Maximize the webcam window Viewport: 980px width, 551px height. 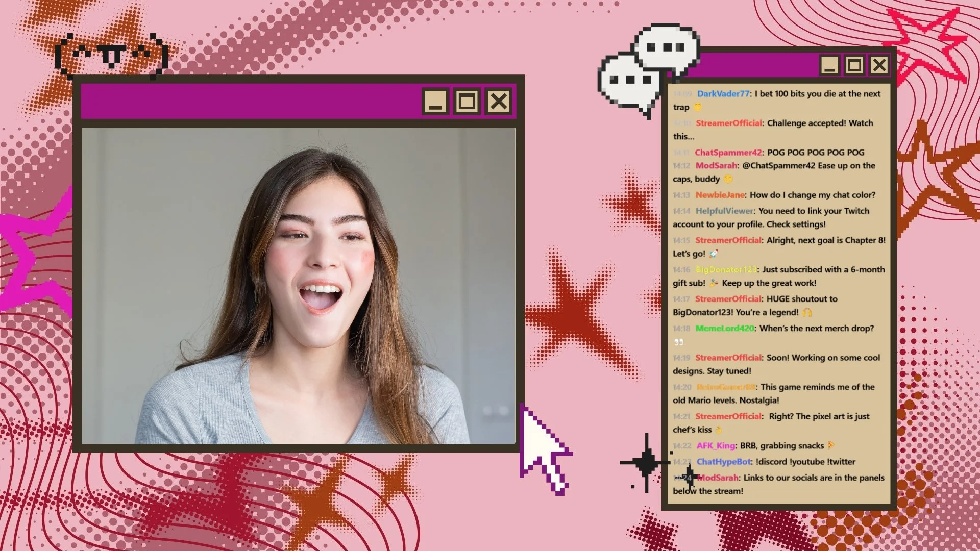tap(467, 101)
